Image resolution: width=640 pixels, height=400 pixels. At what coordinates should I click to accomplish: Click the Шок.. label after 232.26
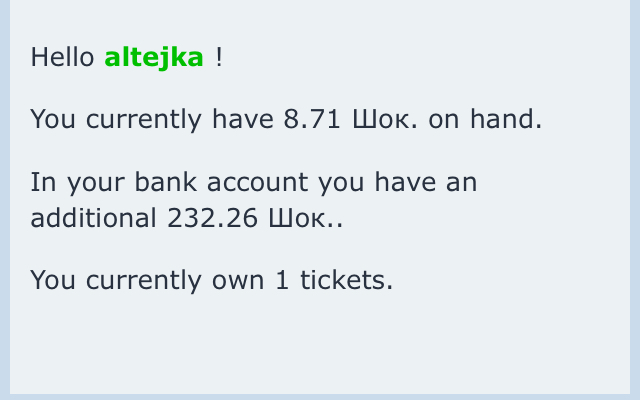click(x=305, y=217)
